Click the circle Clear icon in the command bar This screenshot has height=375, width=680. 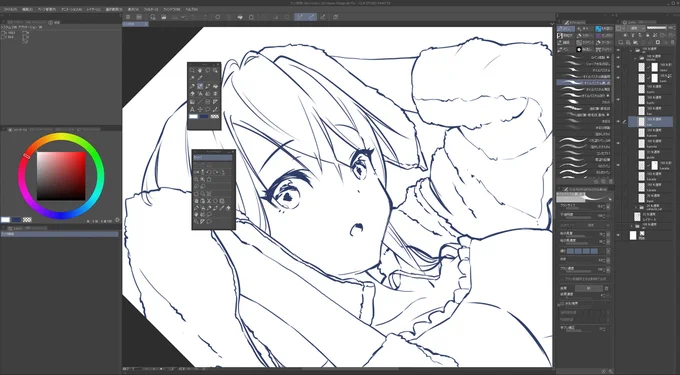tap(218, 17)
